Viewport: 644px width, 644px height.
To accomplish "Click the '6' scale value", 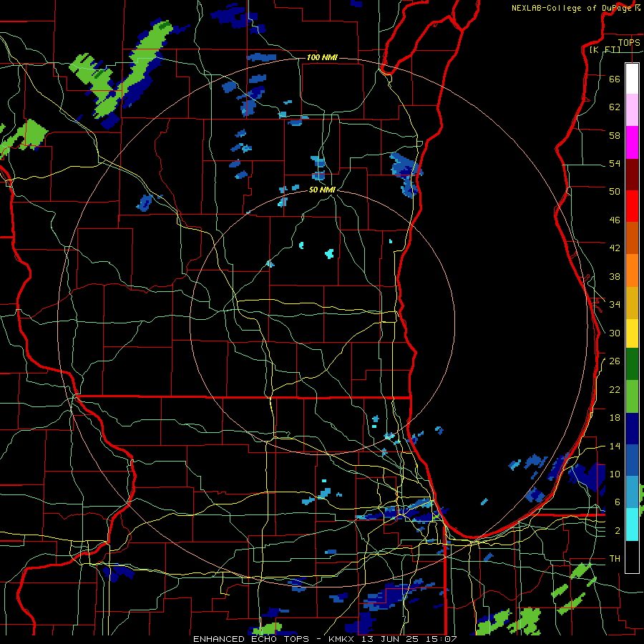I will click(618, 502).
